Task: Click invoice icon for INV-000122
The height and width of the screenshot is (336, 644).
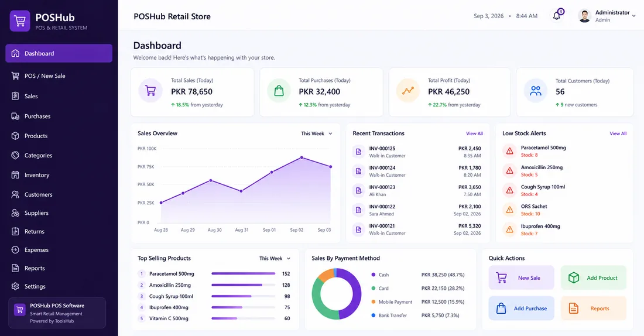Action: pos(358,210)
